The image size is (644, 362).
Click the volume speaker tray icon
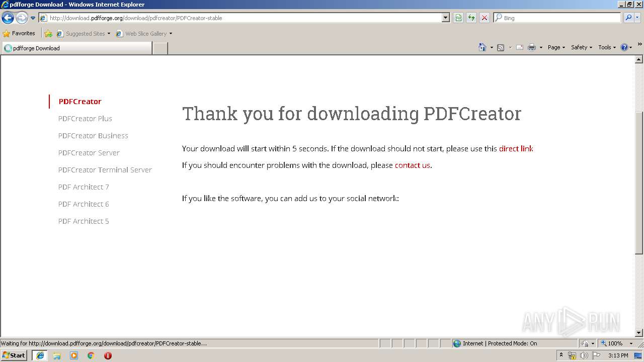tap(584, 355)
